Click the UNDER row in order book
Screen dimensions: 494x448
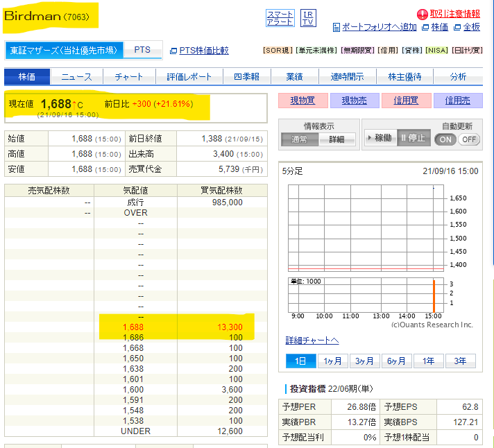pos(136,431)
